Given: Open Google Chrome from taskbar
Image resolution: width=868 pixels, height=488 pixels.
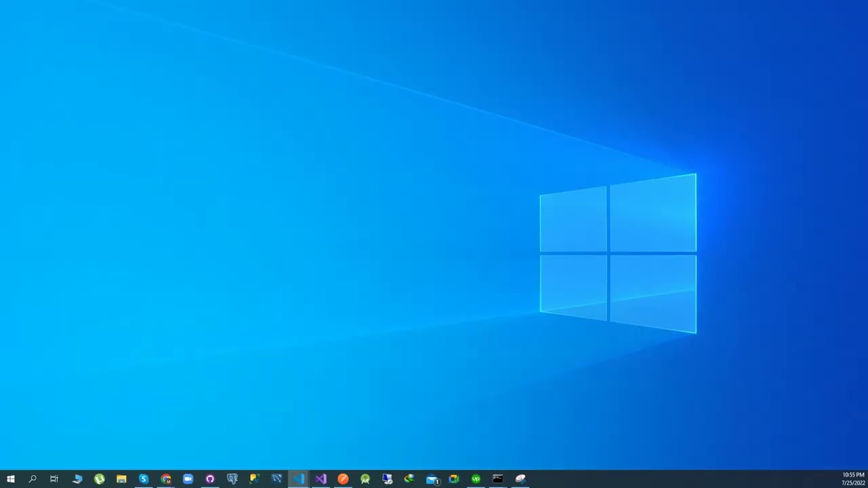Looking at the screenshot, I should (x=166, y=479).
